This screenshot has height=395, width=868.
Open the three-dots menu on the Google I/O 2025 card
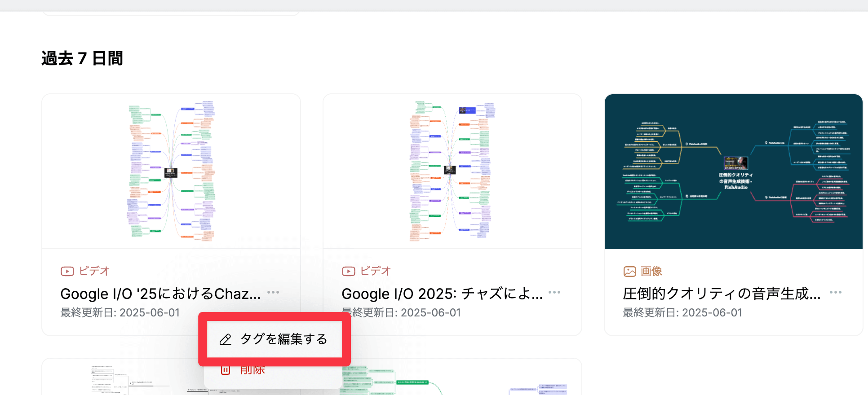[554, 292]
